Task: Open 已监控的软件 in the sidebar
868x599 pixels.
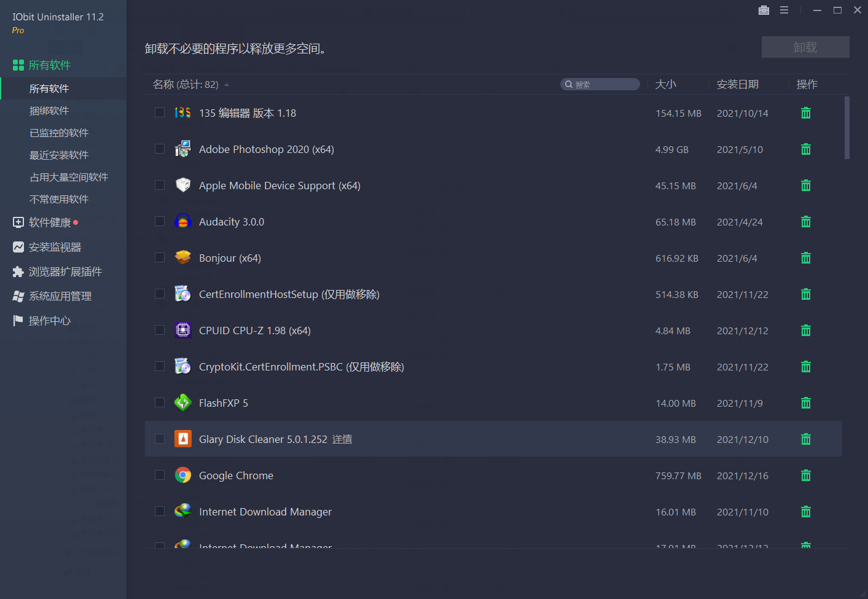Action: (x=59, y=133)
